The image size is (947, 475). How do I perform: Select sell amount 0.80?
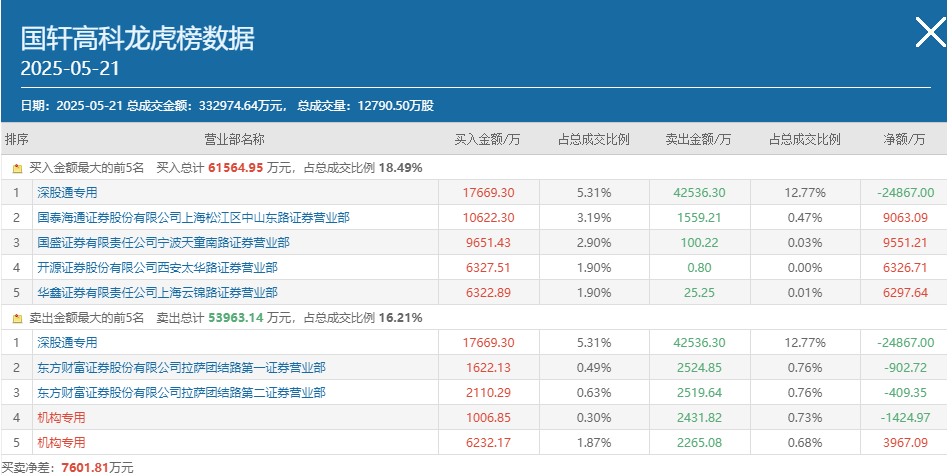coord(699,268)
